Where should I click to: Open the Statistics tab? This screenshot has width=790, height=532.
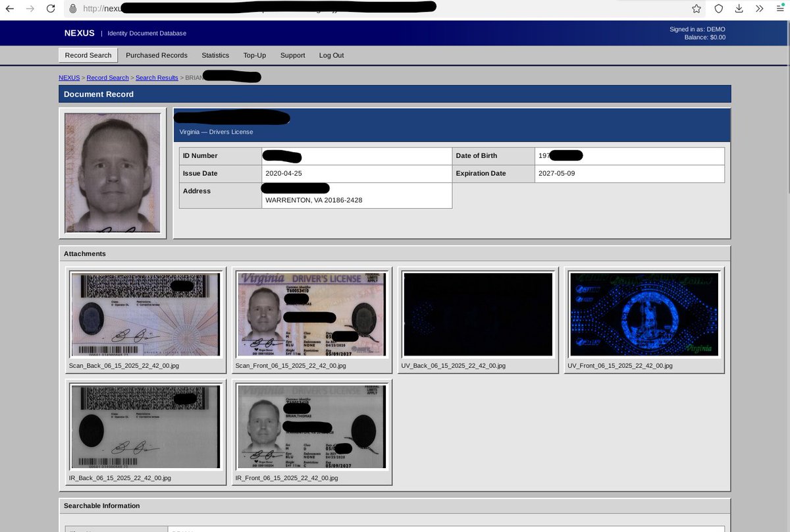pos(215,55)
